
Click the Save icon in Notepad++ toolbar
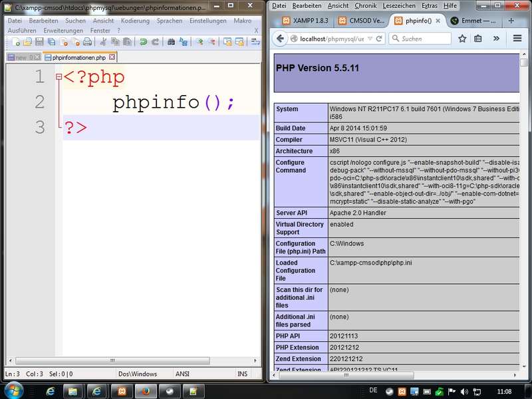[x=39, y=42]
